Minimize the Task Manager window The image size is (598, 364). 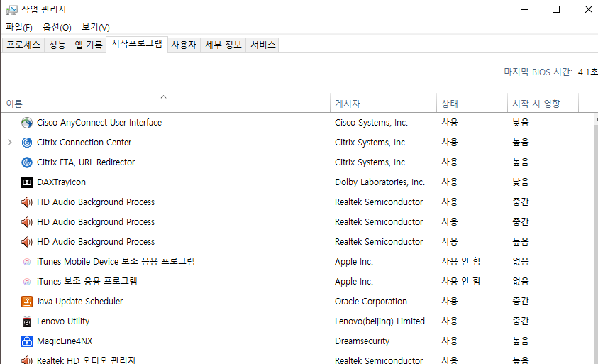(x=524, y=9)
